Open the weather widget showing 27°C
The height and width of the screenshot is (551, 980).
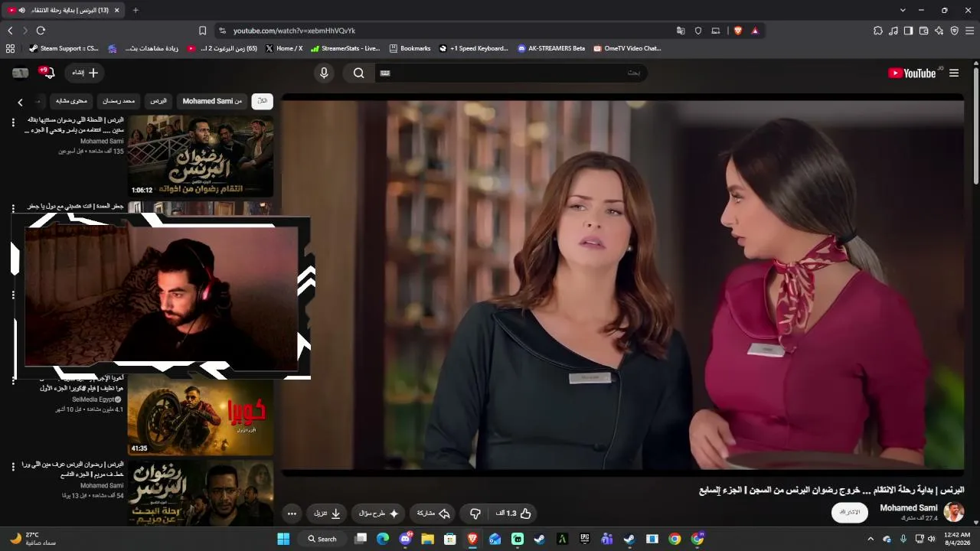[x=32, y=539]
